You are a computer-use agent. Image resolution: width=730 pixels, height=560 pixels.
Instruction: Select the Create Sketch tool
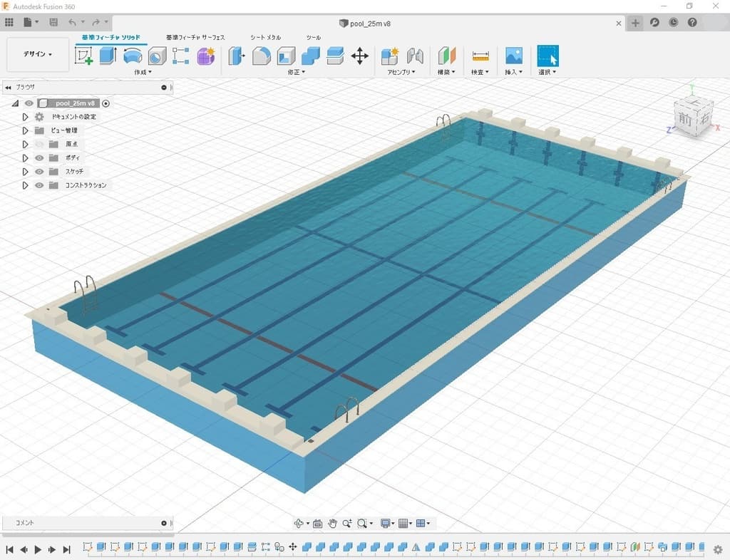point(84,56)
